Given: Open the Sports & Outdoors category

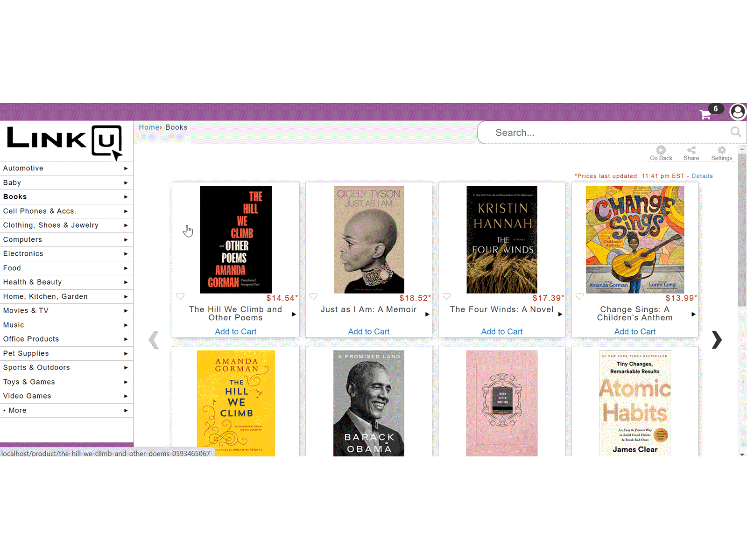Looking at the screenshot, I should (66, 368).
